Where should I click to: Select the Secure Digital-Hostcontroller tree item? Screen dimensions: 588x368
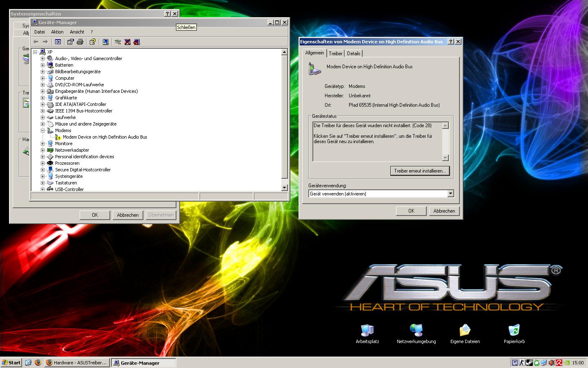tap(83, 170)
